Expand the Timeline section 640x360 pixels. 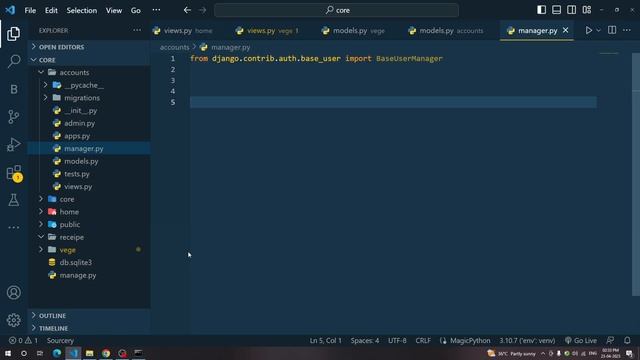pyautogui.click(x=89, y=328)
